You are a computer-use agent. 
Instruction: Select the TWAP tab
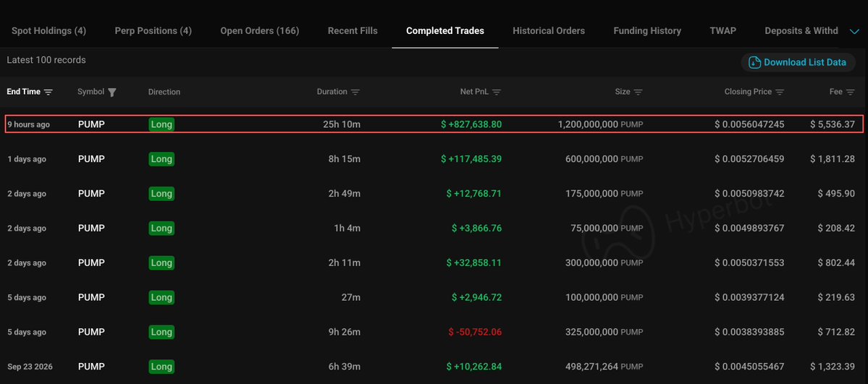[723, 31]
